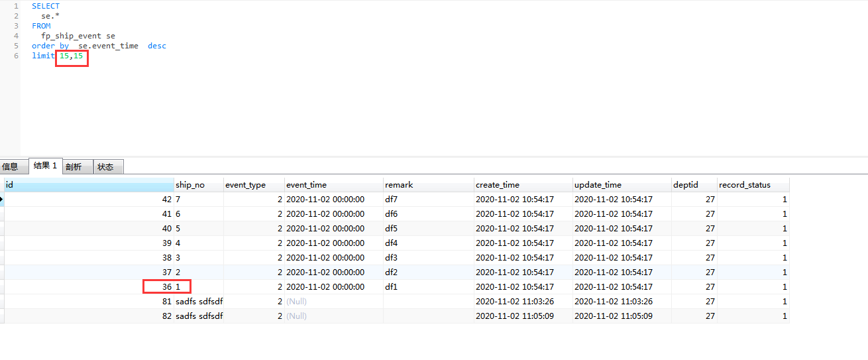
Task: Open the 状态 tab
Action: click(105, 167)
